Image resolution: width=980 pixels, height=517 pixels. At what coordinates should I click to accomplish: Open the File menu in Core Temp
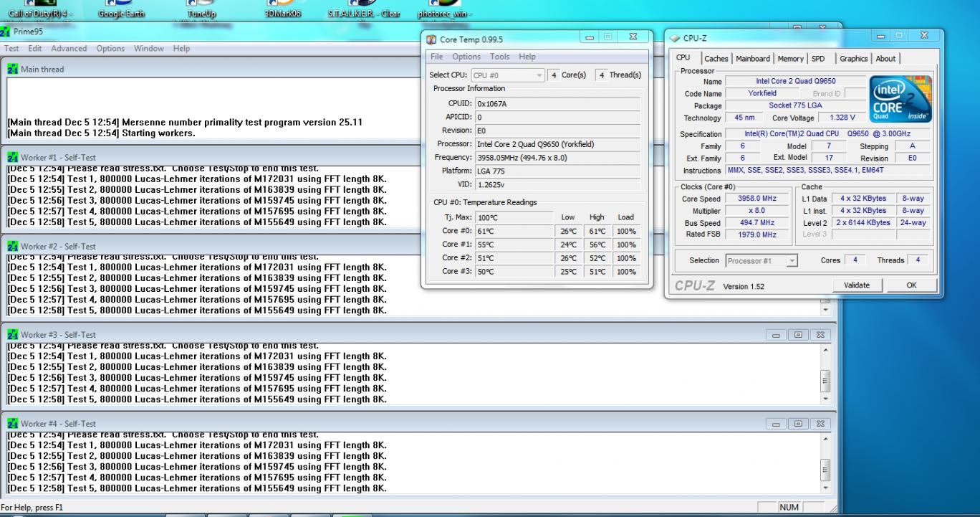(437, 57)
